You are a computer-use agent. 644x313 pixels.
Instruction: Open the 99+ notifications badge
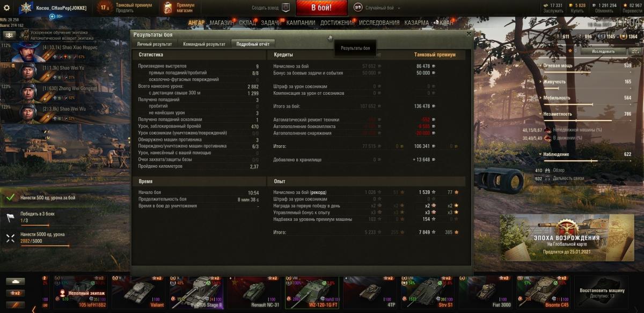click(x=56, y=17)
